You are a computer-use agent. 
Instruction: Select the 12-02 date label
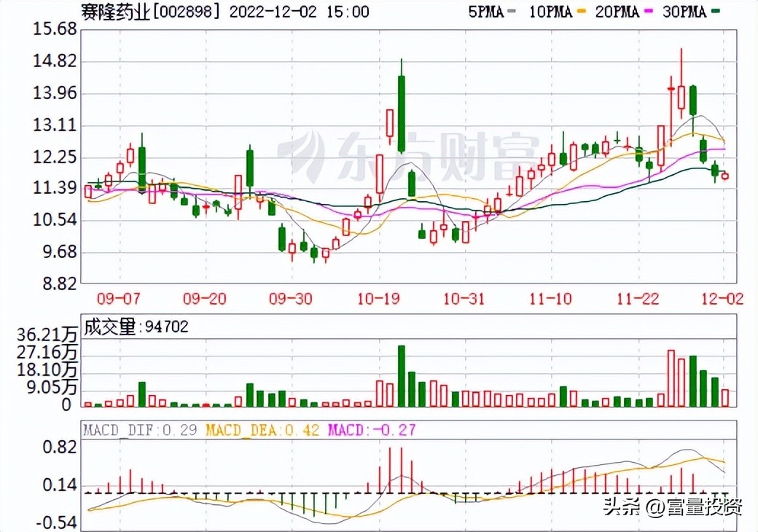pos(721,299)
